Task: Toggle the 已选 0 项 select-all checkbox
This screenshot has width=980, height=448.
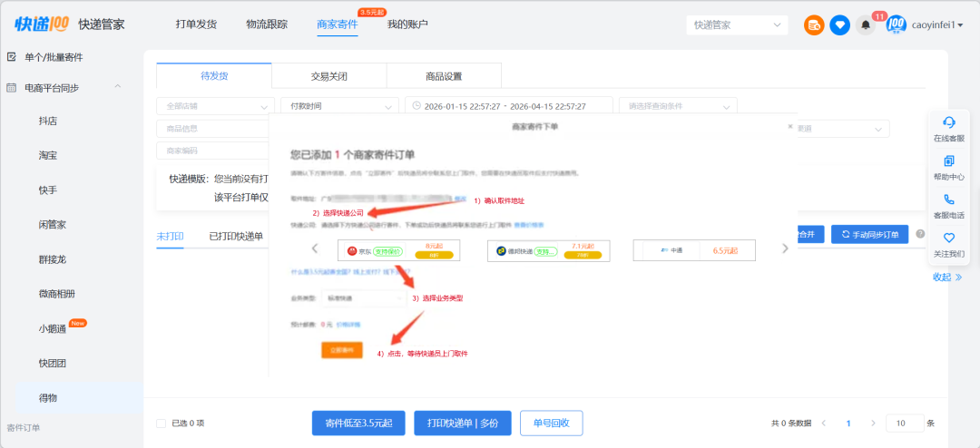Action: pos(162,423)
